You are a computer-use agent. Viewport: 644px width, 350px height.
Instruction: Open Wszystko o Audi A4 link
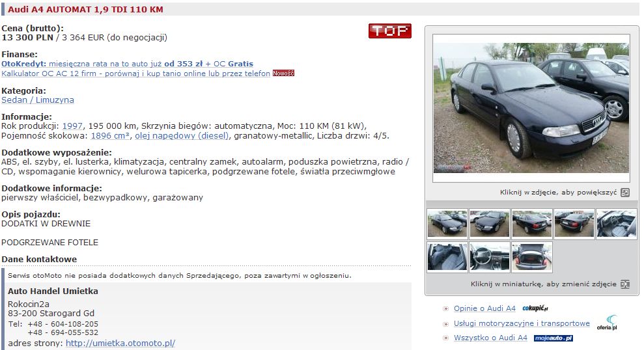pos(490,338)
